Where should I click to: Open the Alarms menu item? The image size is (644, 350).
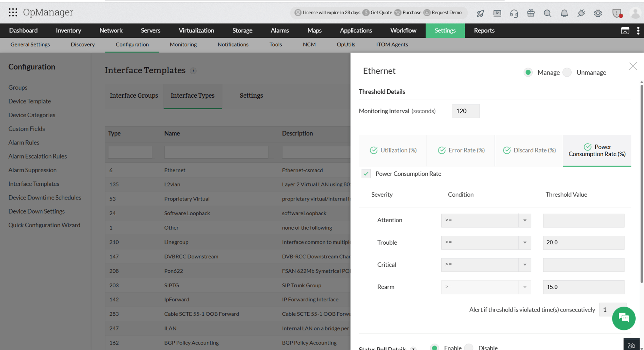point(280,30)
